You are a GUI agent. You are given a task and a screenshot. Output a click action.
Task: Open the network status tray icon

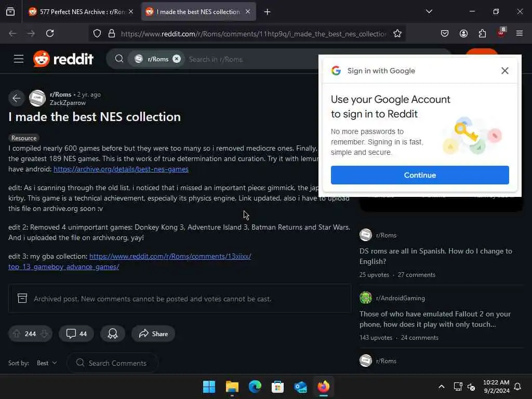[458, 387]
